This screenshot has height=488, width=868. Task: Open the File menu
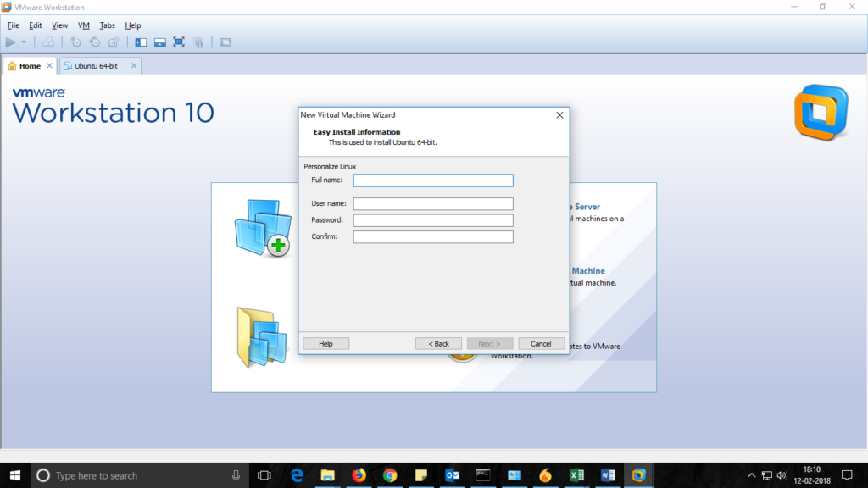pos(14,25)
